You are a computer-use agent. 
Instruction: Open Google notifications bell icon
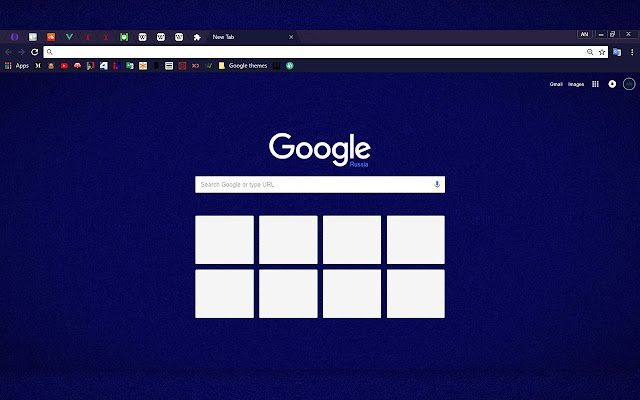click(x=612, y=84)
